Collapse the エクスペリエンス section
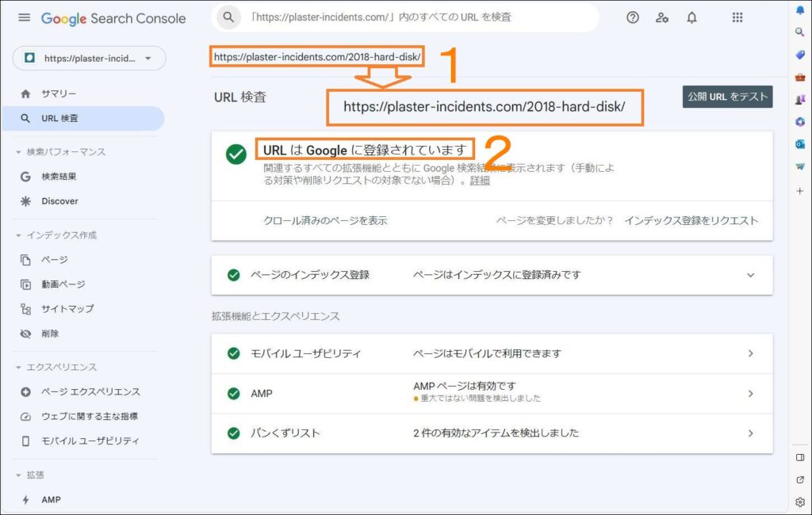 click(18, 368)
